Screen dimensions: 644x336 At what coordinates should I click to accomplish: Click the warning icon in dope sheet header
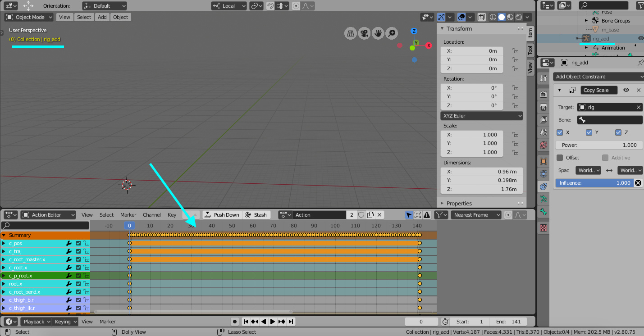coord(427,215)
